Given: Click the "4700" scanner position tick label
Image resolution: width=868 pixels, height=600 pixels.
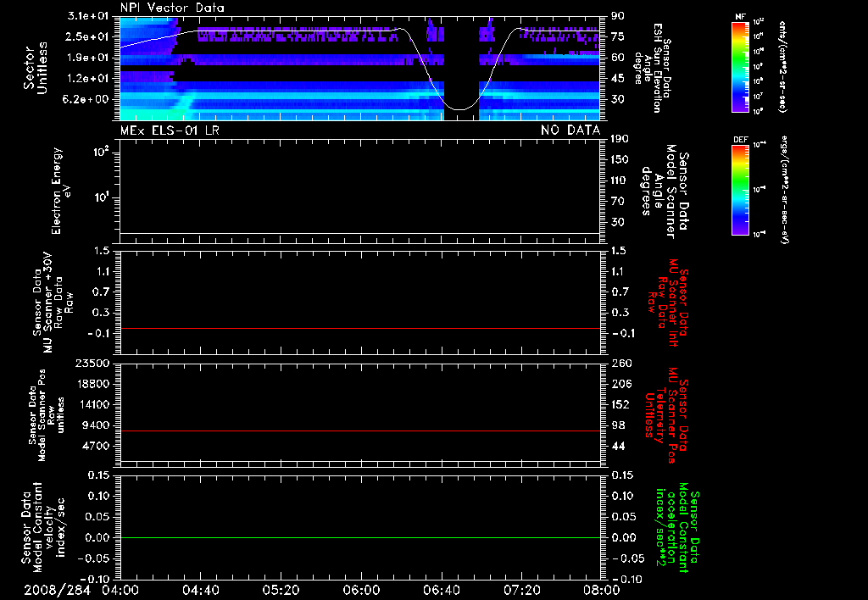Looking at the screenshot, I should pyautogui.click(x=97, y=446).
